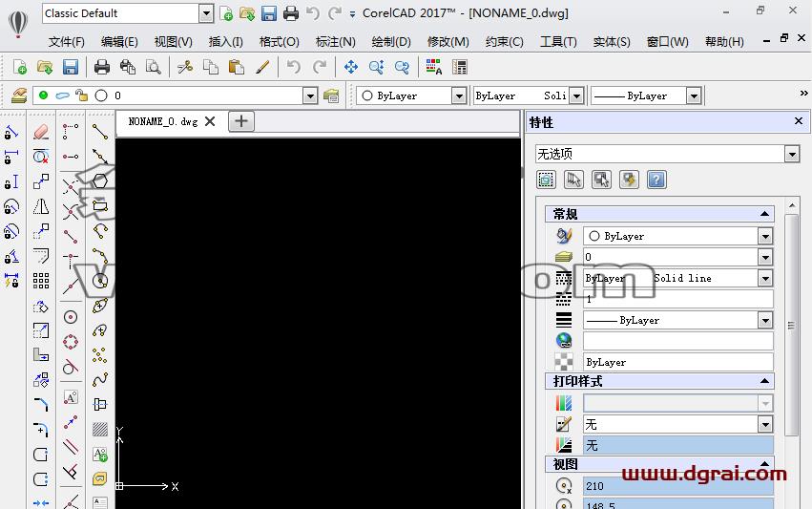This screenshot has height=509, width=812.
Task: Click the Copy icon in main toolbar
Action: coord(211,67)
